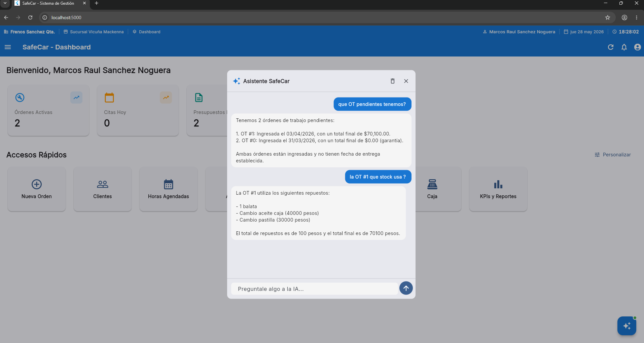Click the 'la OT #1 que stock usa ?' message
This screenshot has height=343, width=644.
tap(378, 177)
